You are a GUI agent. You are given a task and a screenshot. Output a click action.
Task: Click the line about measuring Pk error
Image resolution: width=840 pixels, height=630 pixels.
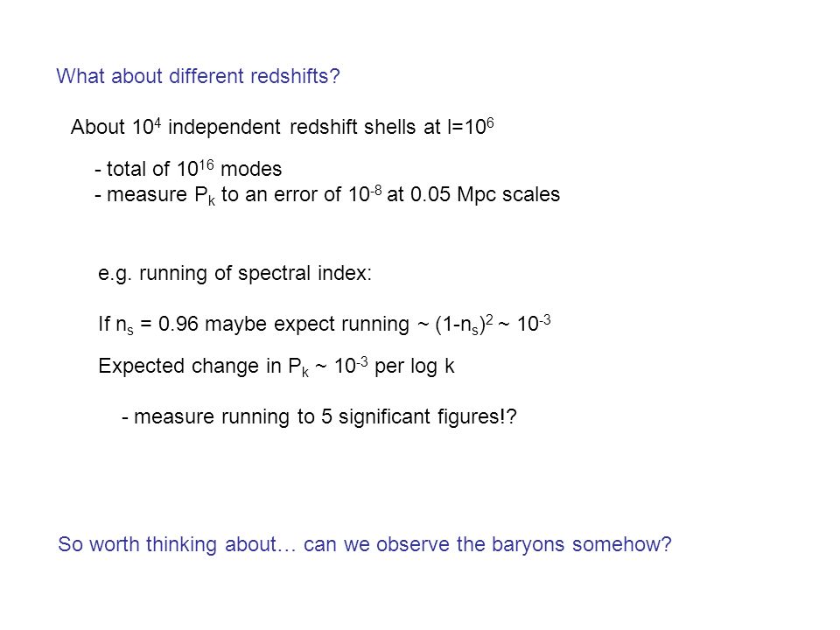pyautogui.click(x=327, y=195)
